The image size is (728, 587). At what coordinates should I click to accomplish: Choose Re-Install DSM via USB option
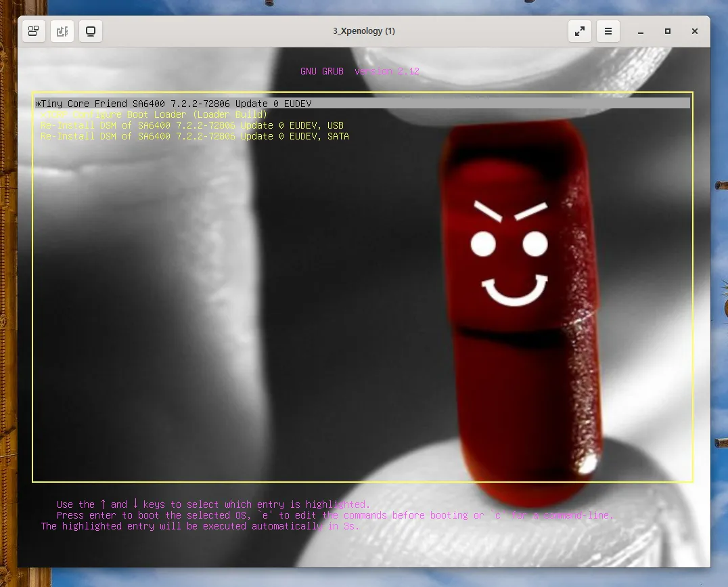[x=191, y=125]
